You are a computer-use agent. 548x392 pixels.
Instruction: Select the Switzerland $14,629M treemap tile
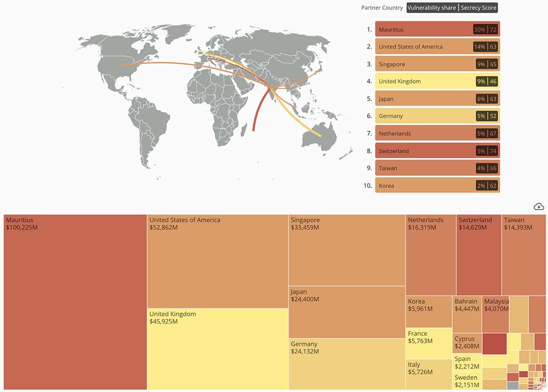point(479,255)
